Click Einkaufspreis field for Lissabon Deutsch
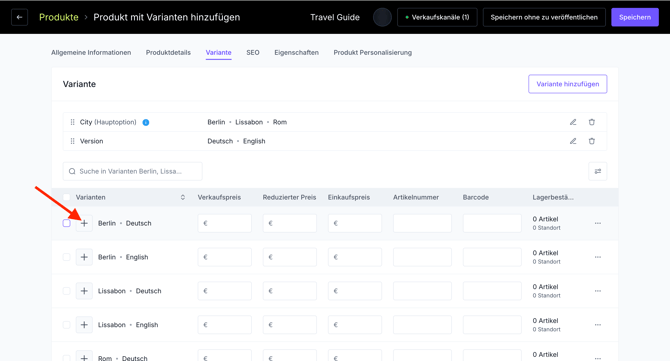670x361 pixels. pyautogui.click(x=355, y=291)
